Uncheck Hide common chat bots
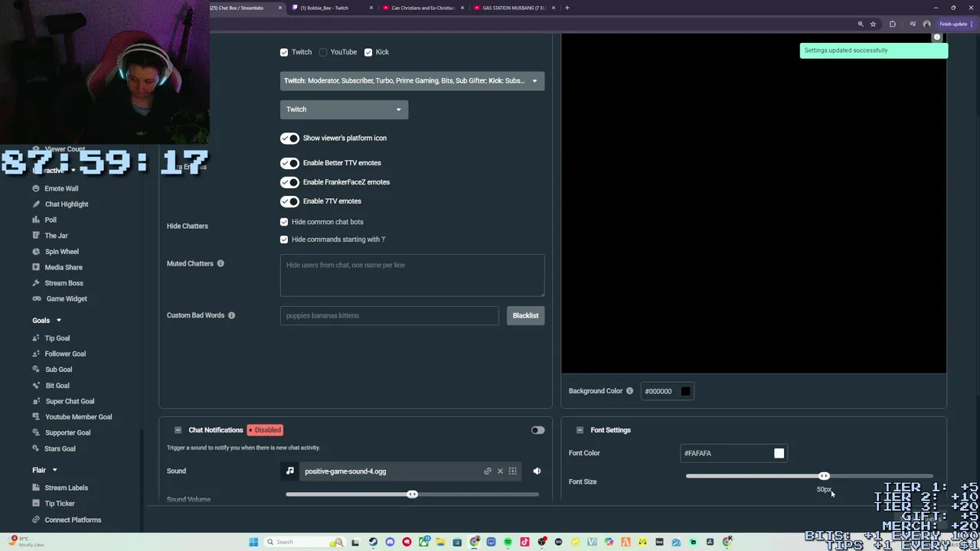The height and width of the screenshot is (551, 980). coord(284,222)
